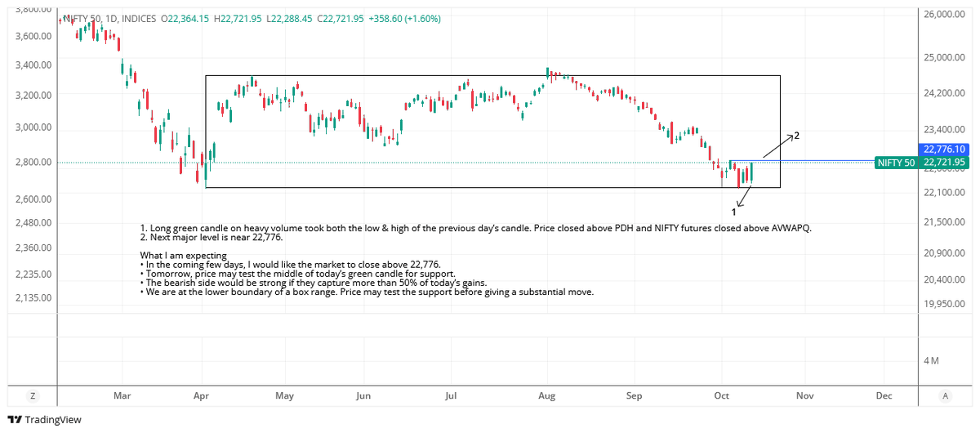The width and height of the screenshot is (980, 433).
Task: Click the NIFTY 50, 1D, INDICES title
Action: 109,18
